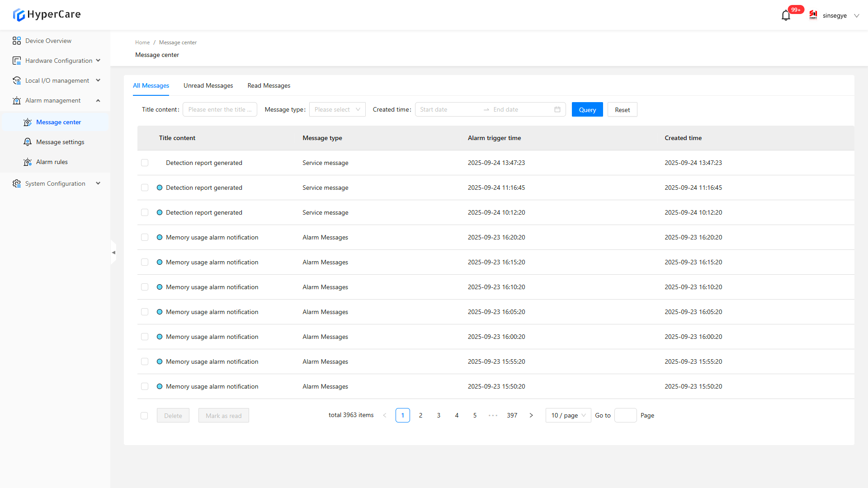This screenshot has width=868, height=488.
Task: Switch to the Read Messages tab
Action: pyautogui.click(x=269, y=85)
